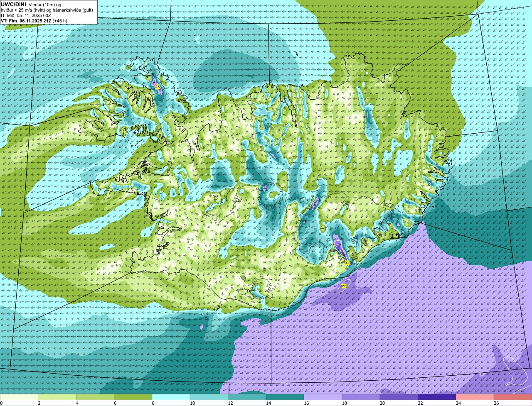Click the UWC/DINI title text
532x406 pixels.
(13, 4)
